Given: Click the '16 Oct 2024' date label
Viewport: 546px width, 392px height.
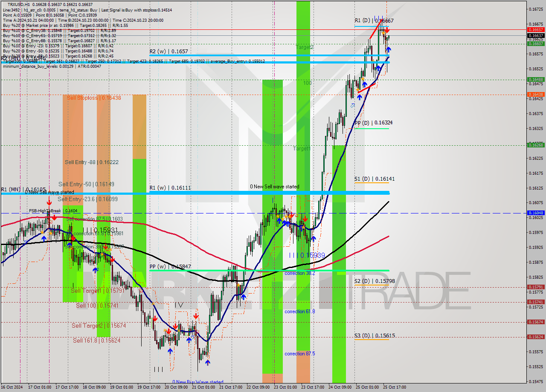Looking at the screenshot, I should [12, 387].
